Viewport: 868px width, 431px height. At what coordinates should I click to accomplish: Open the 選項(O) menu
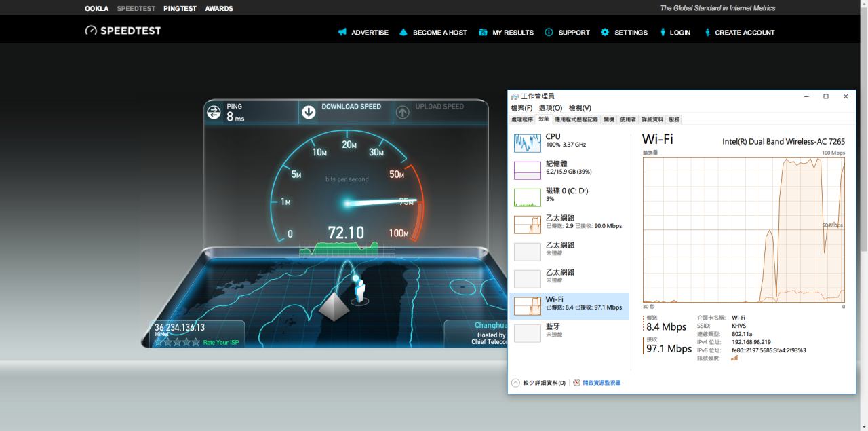coord(551,108)
